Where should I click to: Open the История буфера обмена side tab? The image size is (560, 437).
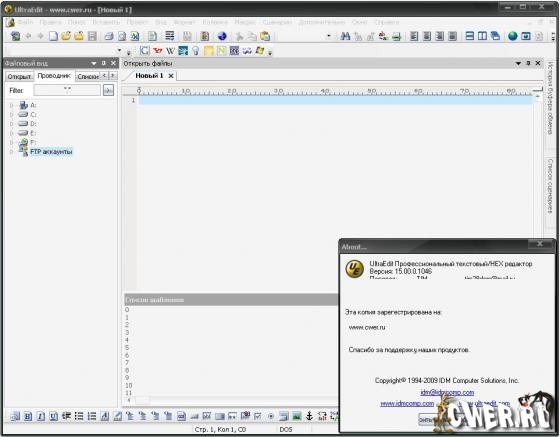tap(550, 99)
